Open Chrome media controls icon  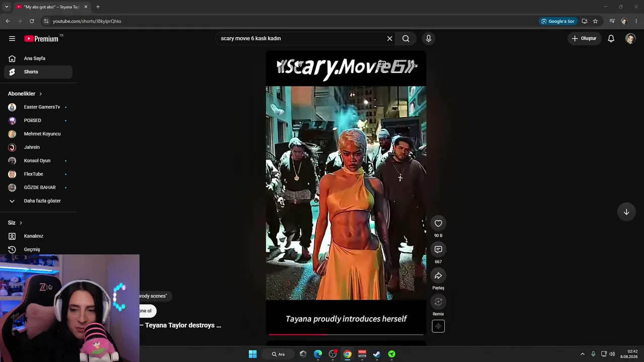[x=612, y=21]
